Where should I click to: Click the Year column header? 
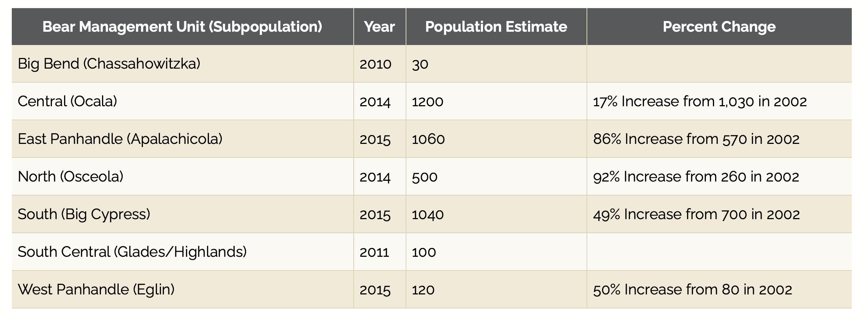379,27
